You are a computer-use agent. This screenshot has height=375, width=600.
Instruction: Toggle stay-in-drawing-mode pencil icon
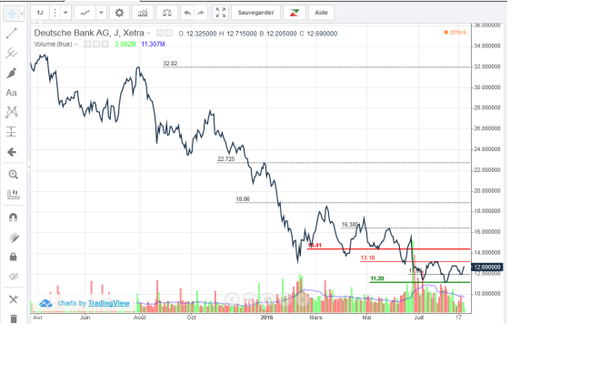(13, 237)
